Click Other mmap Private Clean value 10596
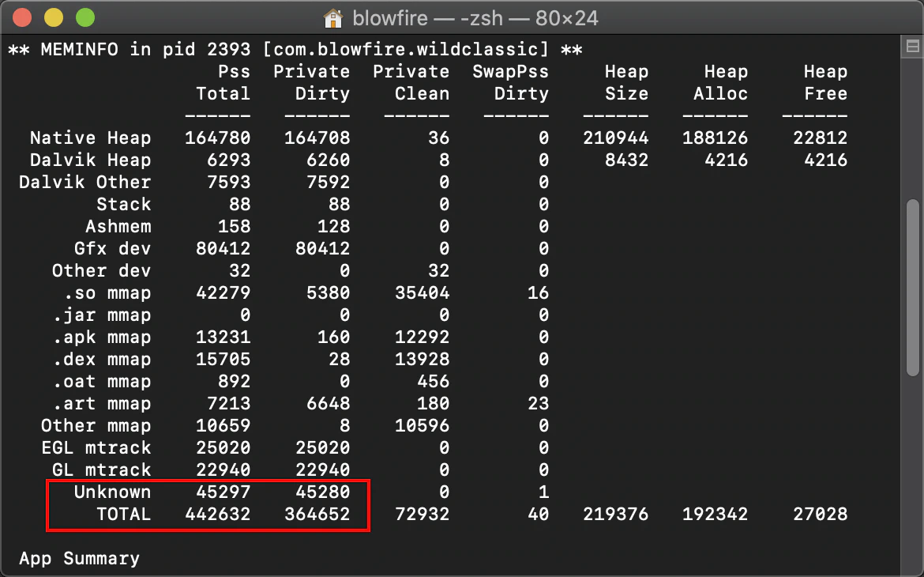 (423, 425)
